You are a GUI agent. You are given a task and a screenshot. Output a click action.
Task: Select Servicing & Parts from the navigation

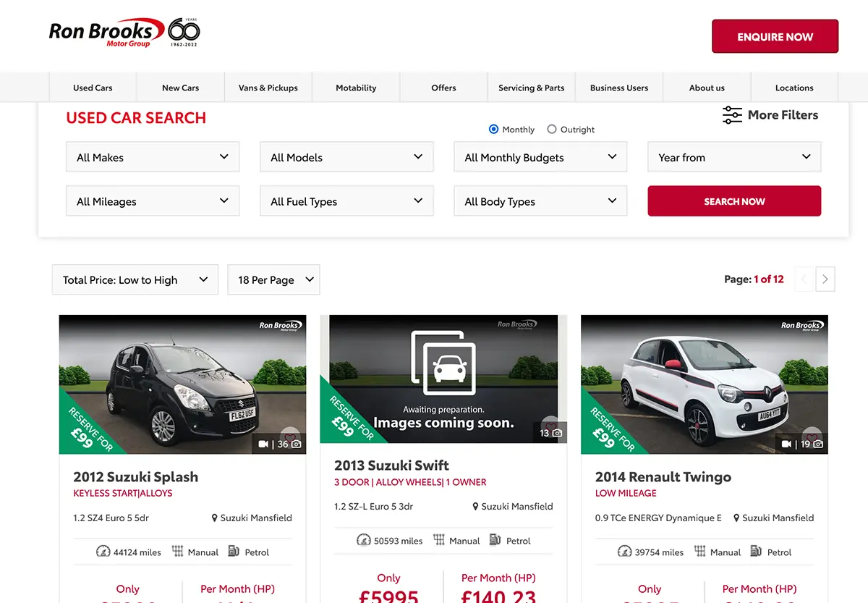(x=532, y=87)
